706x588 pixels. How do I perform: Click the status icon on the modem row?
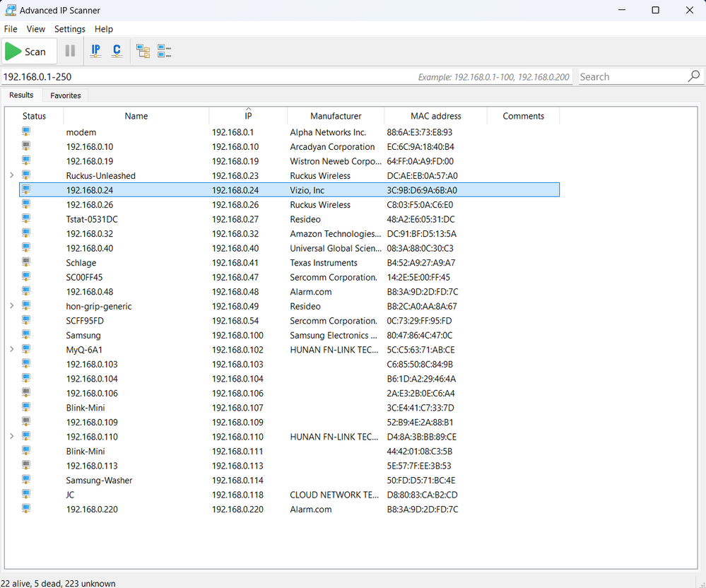26,132
